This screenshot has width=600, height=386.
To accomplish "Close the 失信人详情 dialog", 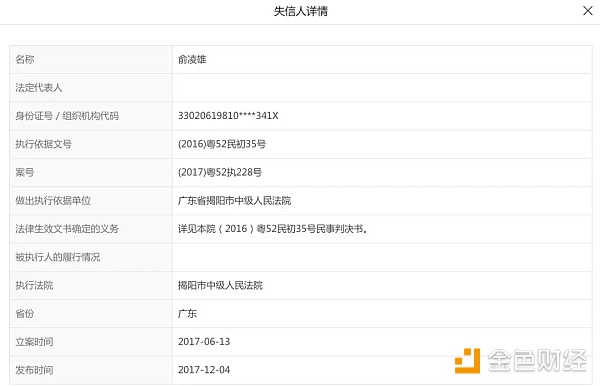I will click(x=587, y=11).
